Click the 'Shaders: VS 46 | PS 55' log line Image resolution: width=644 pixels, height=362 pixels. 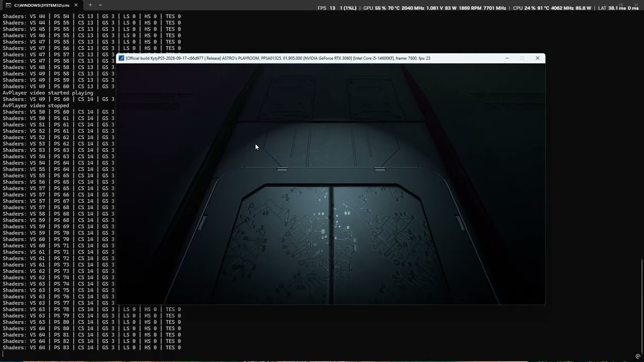[x=92, y=35]
